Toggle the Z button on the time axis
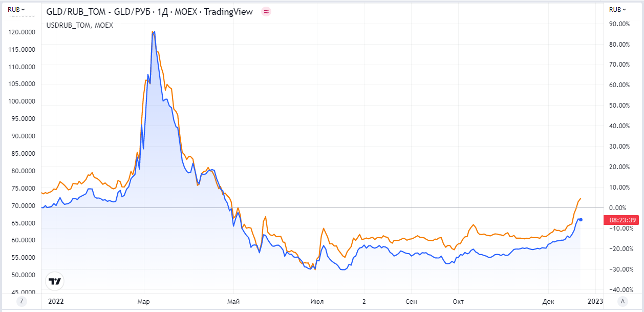The width and height of the screenshot is (644, 312). (x=22, y=301)
